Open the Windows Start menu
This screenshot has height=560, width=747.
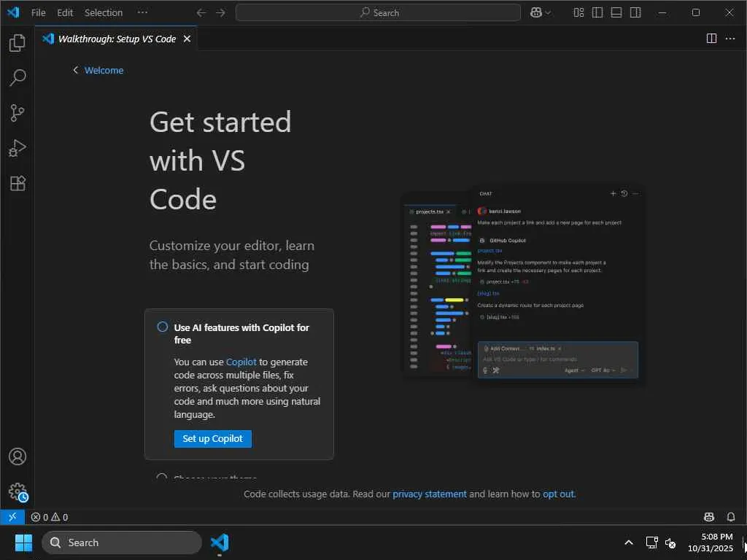click(x=23, y=542)
